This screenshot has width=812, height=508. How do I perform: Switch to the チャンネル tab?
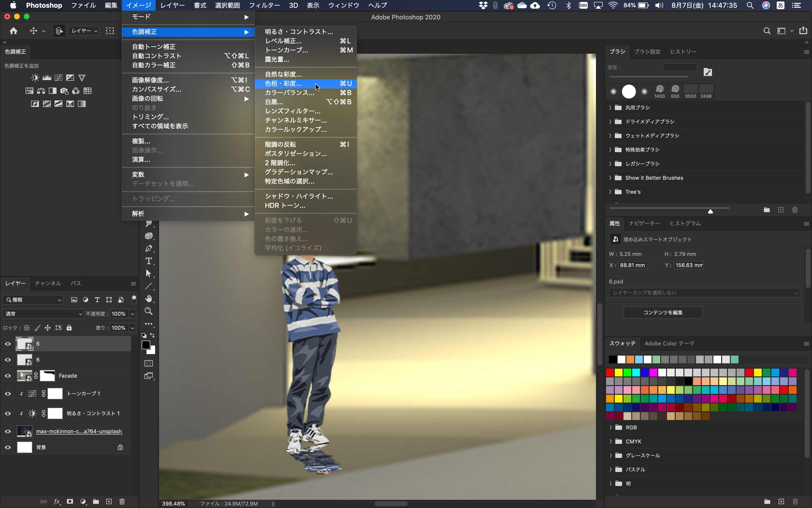pos(48,283)
